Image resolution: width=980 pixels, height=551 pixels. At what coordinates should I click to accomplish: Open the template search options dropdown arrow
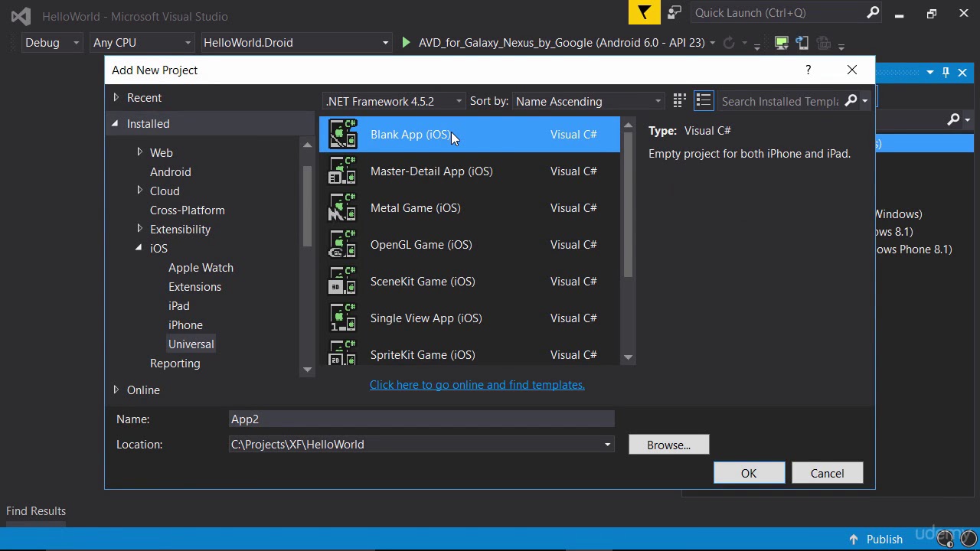point(865,101)
